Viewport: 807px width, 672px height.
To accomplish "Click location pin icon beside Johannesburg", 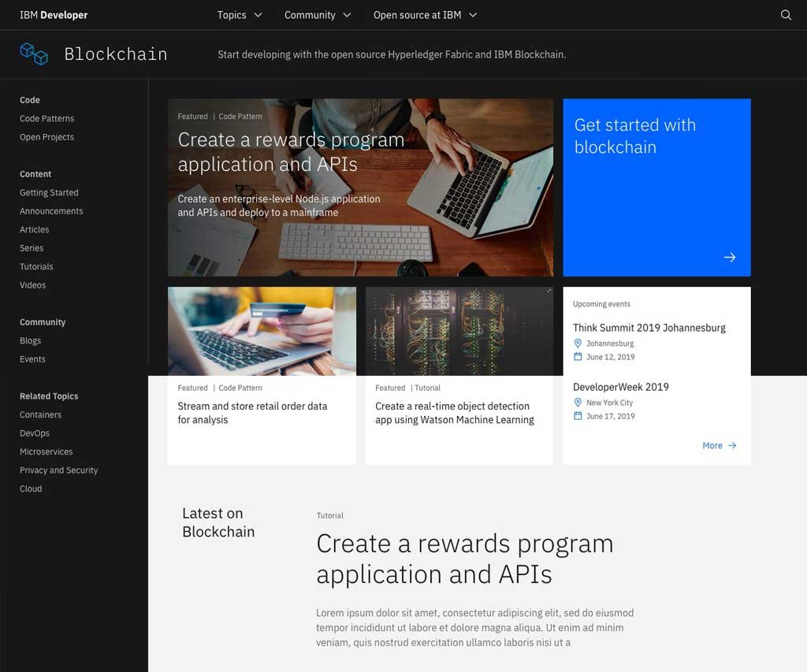I will click(x=578, y=343).
